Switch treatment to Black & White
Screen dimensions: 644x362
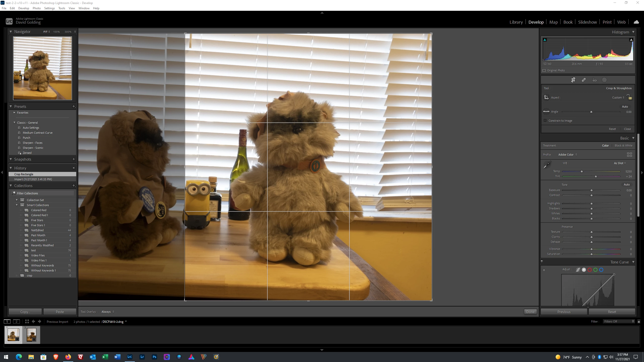point(623,146)
